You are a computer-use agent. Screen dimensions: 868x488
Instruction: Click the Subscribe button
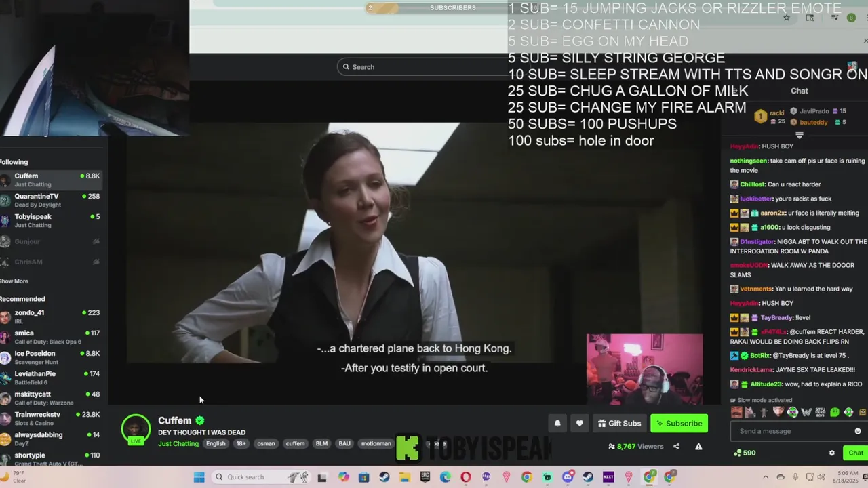point(679,424)
